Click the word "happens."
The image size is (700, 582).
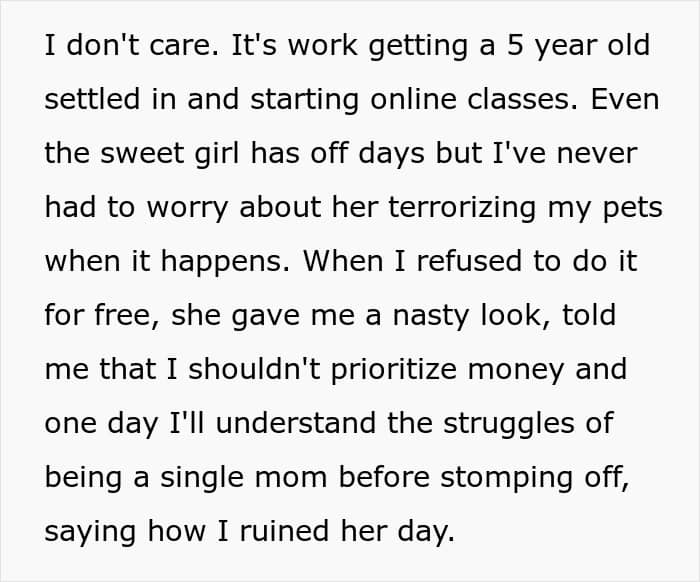225,262
